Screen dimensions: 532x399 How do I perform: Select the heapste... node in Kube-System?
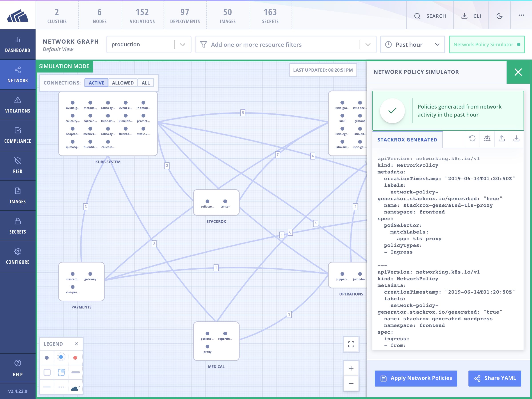pos(73,129)
